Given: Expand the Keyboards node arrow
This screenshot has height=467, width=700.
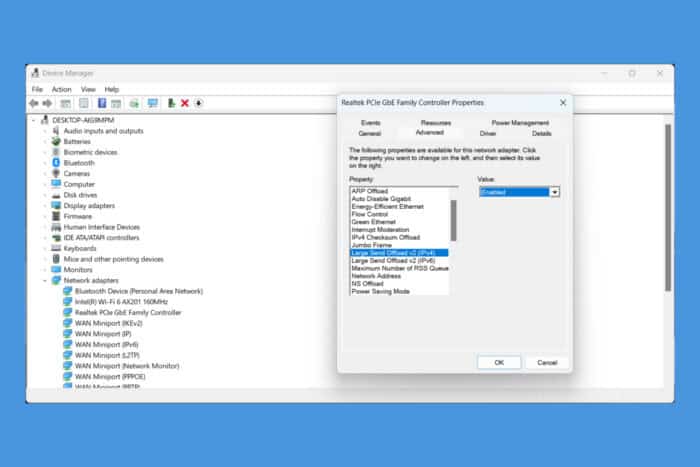Looking at the screenshot, I should pyautogui.click(x=45, y=249).
